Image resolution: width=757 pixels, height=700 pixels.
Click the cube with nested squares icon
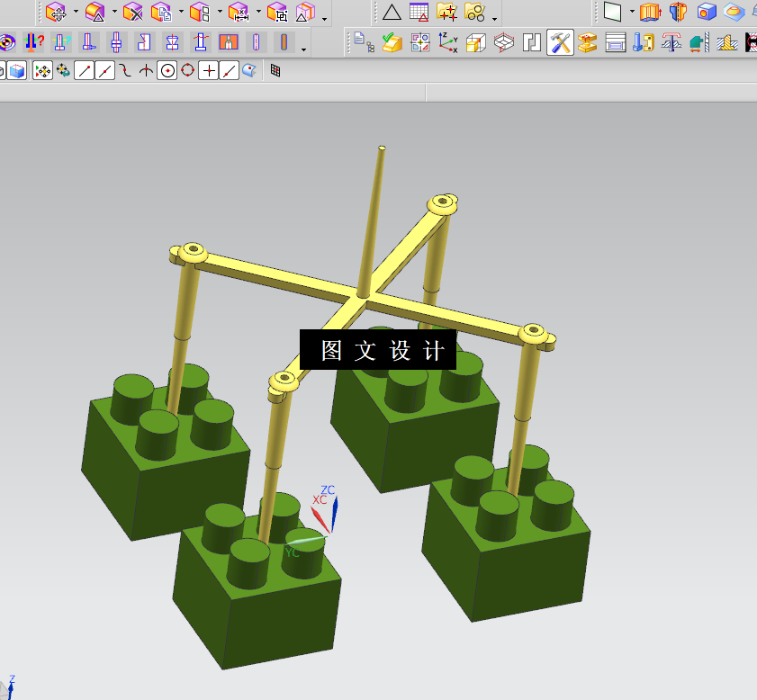(277, 12)
